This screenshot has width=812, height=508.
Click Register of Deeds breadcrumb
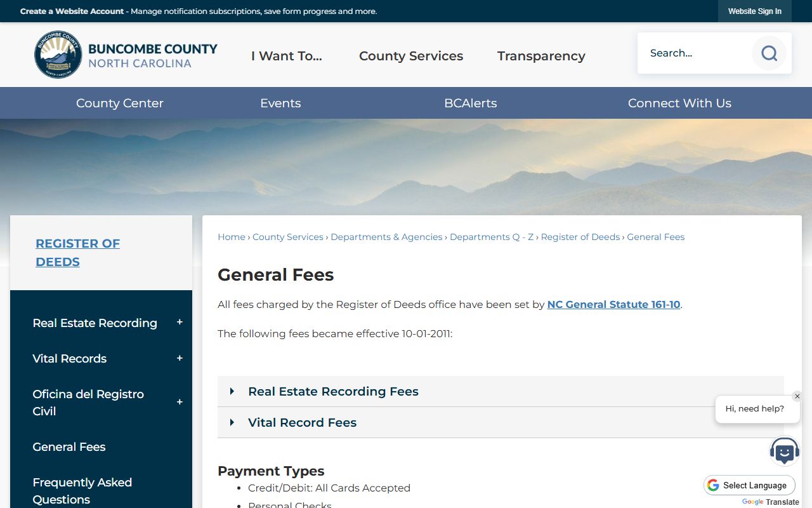point(580,237)
